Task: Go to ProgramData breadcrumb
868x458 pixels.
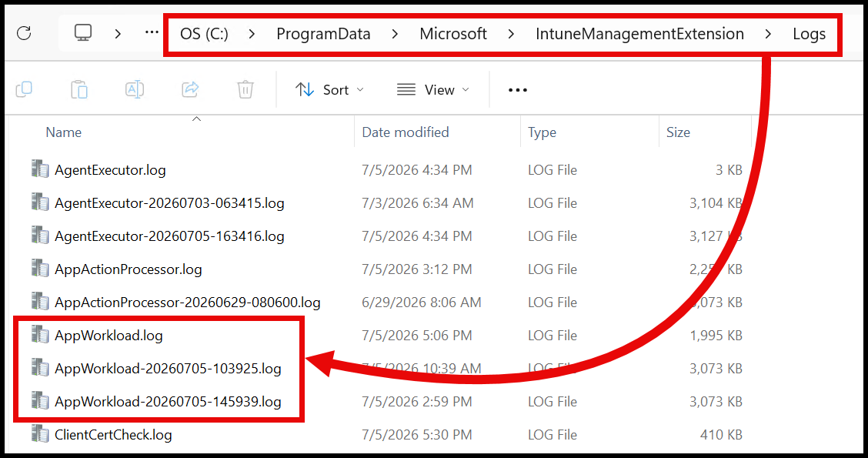Action: (323, 34)
